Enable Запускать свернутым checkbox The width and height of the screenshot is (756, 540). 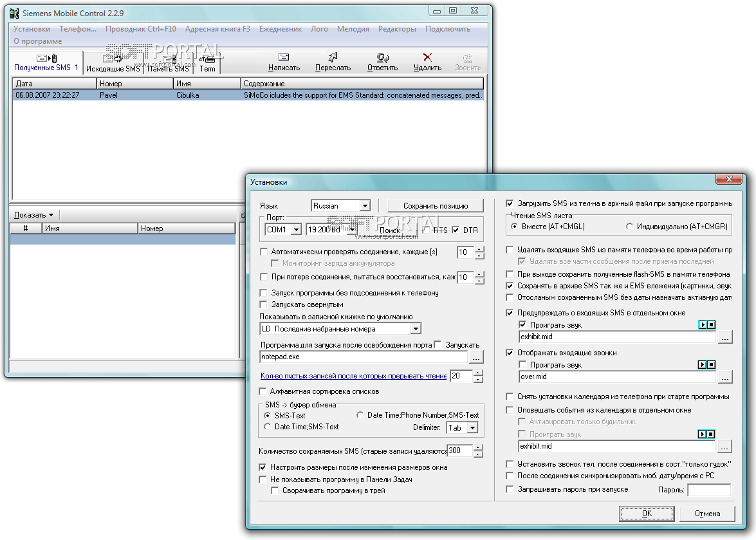[263, 304]
